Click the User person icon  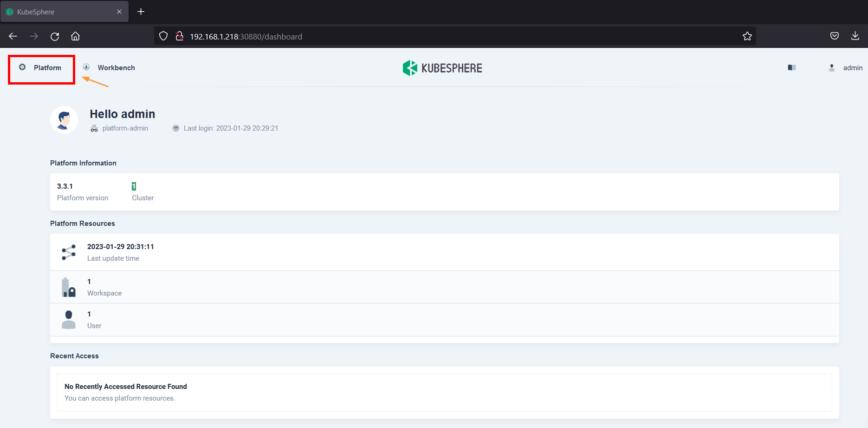coord(69,320)
